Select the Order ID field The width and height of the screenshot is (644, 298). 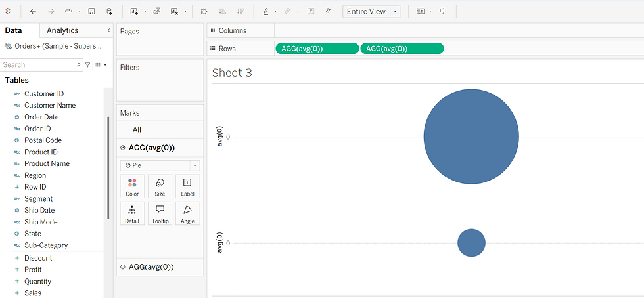[37, 129]
